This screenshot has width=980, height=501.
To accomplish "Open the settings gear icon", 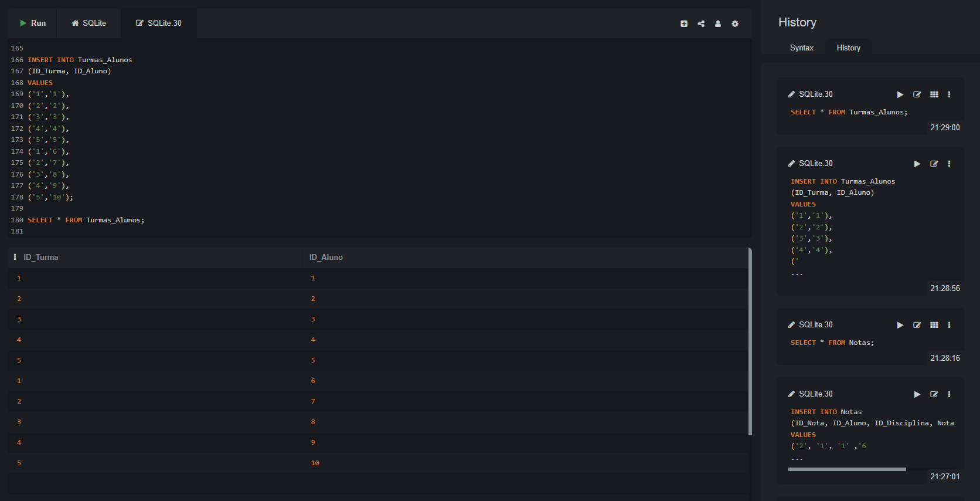I will tap(735, 24).
